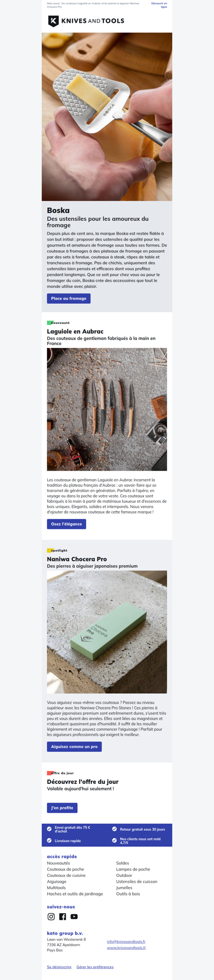Image resolution: width=214 pixels, height=980 pixels.
Task: Click the Laguiole en Aubrac knives photo
Action: (x=107, y=410)
